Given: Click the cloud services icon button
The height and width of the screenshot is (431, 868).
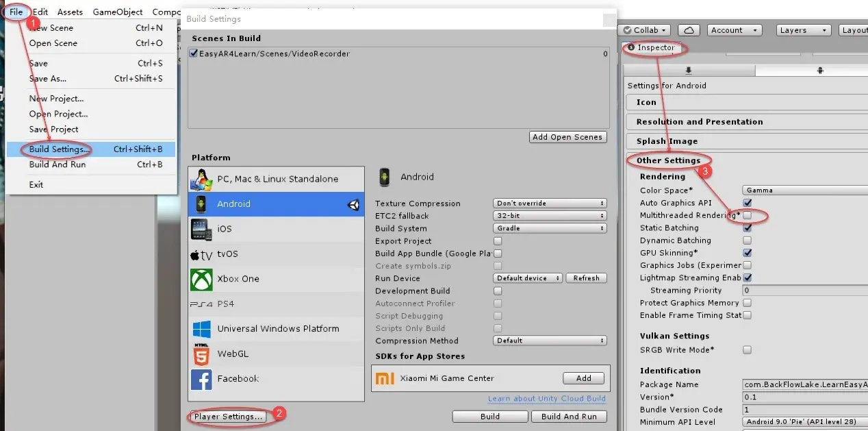Looking at the screenshot, I should click(690, 30).
